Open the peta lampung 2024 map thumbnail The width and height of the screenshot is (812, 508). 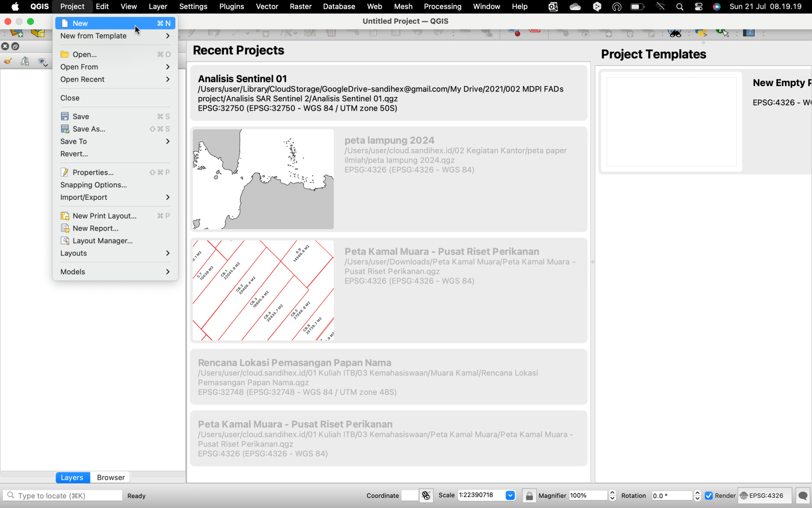click(x=263, y=179)
